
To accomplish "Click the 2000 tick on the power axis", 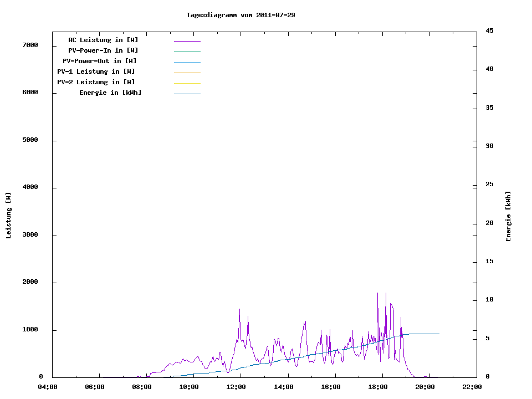I will coord(29,282).
